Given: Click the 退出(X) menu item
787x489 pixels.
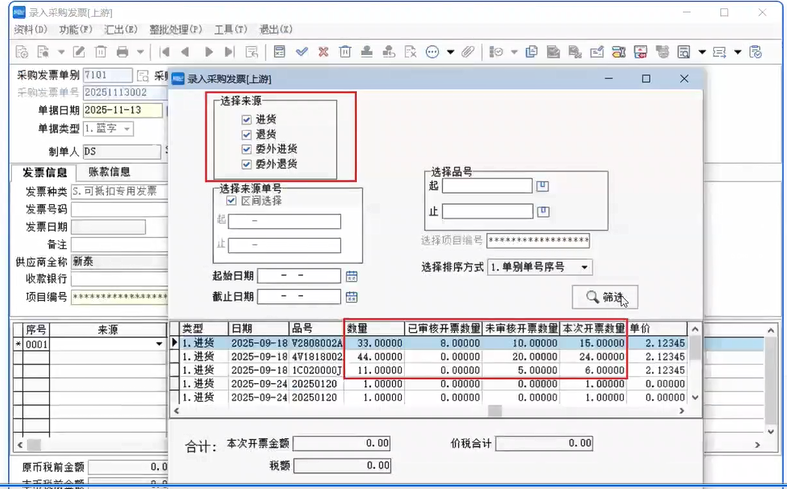Looking at the screenshot, I should point(276,30).
